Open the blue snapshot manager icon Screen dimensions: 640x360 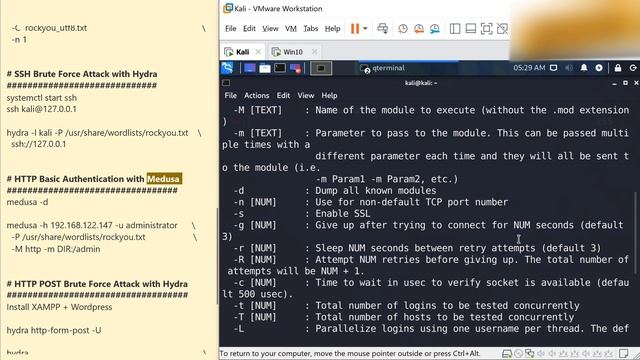tap(435, 29)
